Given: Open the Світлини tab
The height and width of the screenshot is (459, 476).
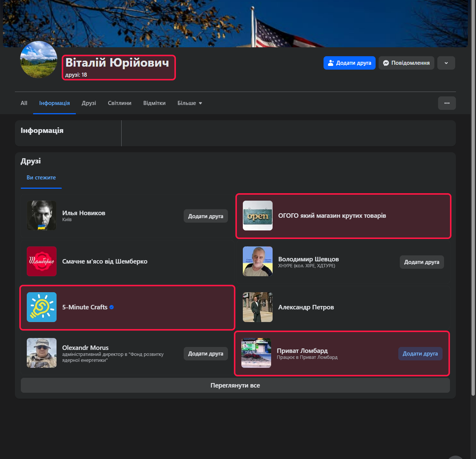Looking at the screenshot, I should 119,103.
